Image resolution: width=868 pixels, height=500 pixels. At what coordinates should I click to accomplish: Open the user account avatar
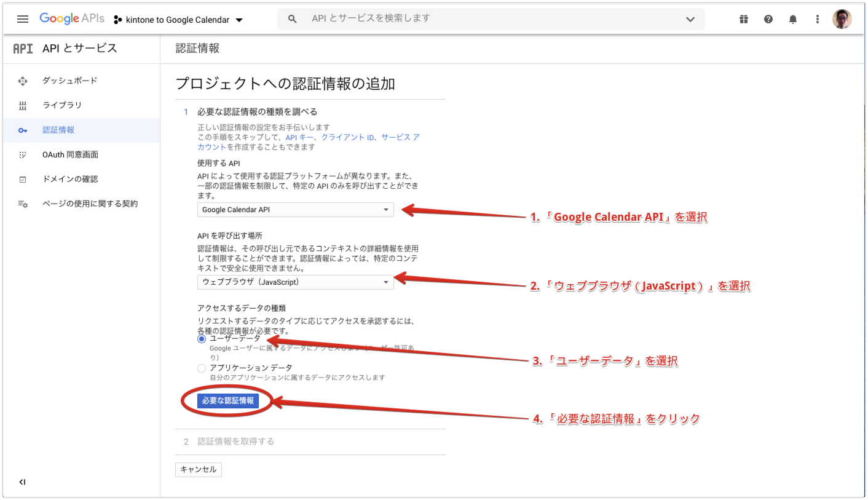(x=842, y=19)
